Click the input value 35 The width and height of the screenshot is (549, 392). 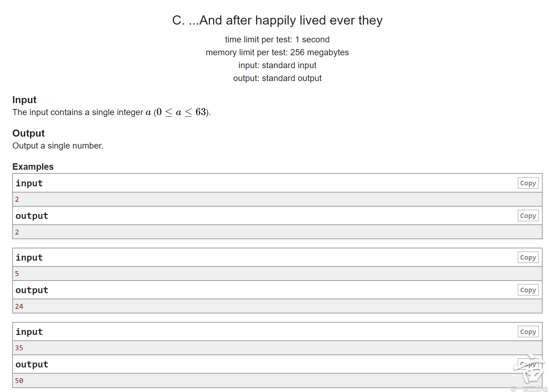(19, 348)
